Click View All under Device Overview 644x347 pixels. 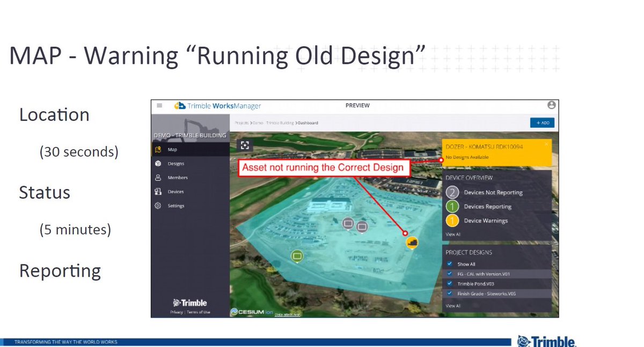click(453, 234)
